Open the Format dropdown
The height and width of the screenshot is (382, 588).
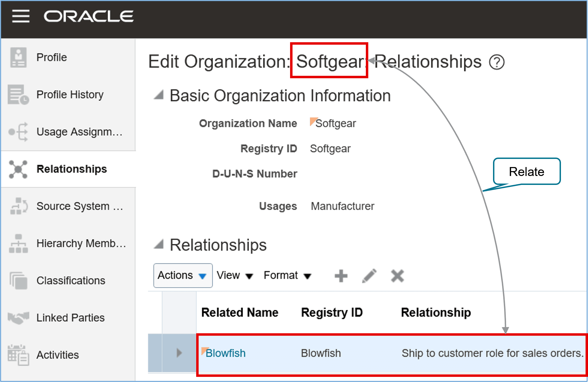(x=287, y=275)
